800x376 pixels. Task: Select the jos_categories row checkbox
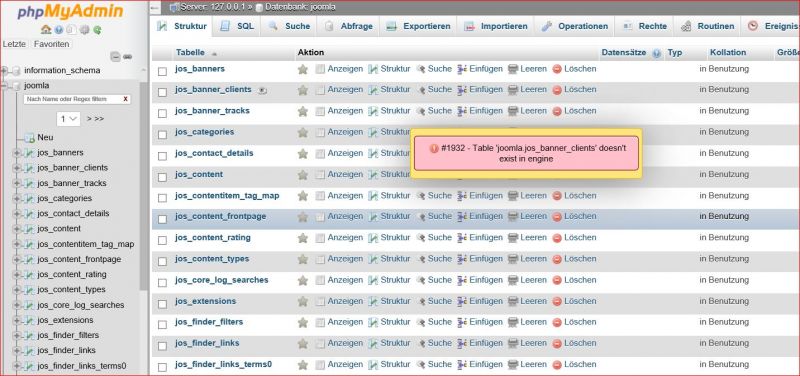point(162,135)
